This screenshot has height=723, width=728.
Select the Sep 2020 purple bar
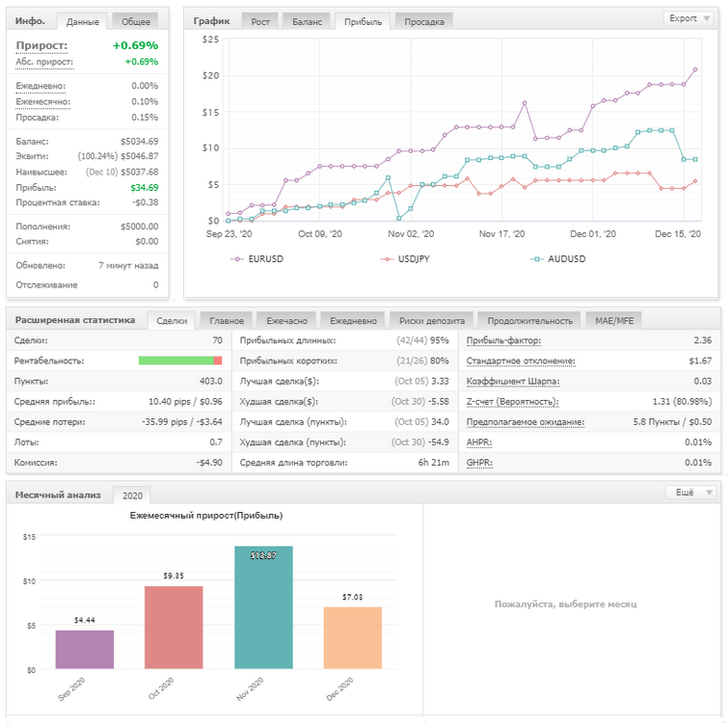coord(85,649)
